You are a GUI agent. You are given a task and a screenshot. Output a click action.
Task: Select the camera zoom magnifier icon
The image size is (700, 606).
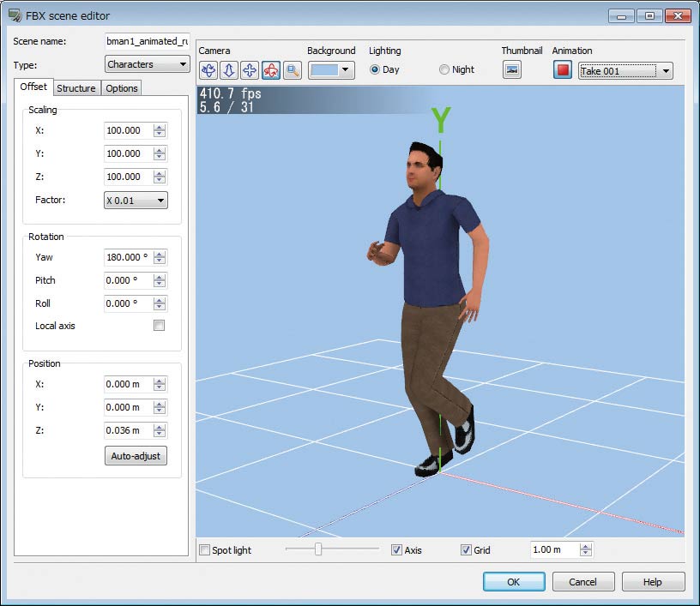(292, 70)
